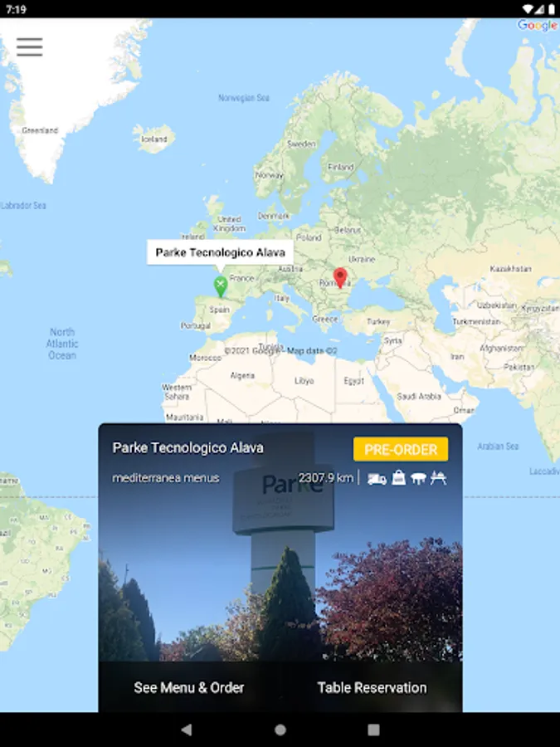Click the delivery truck icon
The width and height of the screenshot is (560, 747).
coord(377,478)
